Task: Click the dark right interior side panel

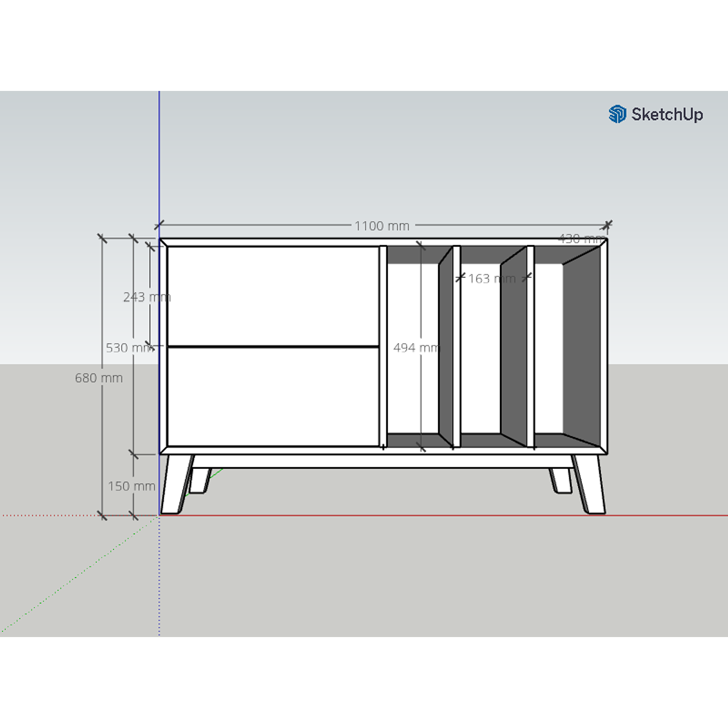Action: tap(582, 348)
